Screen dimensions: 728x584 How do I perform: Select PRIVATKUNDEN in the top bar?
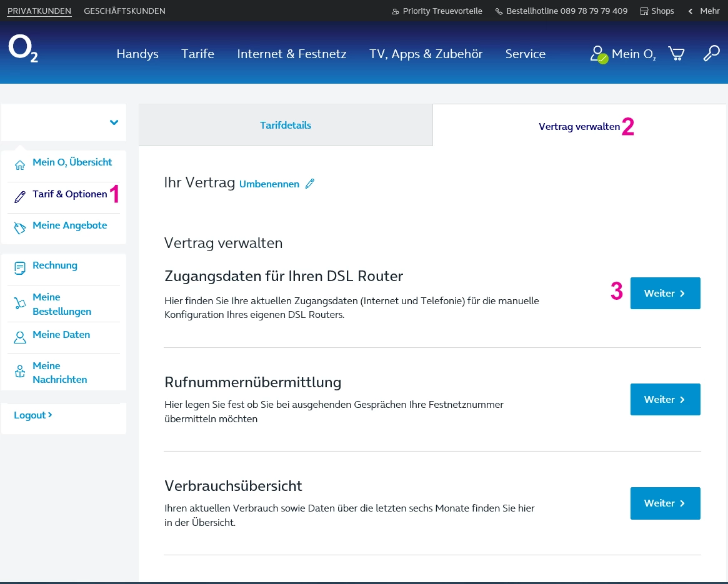click(x=39, y=11)
